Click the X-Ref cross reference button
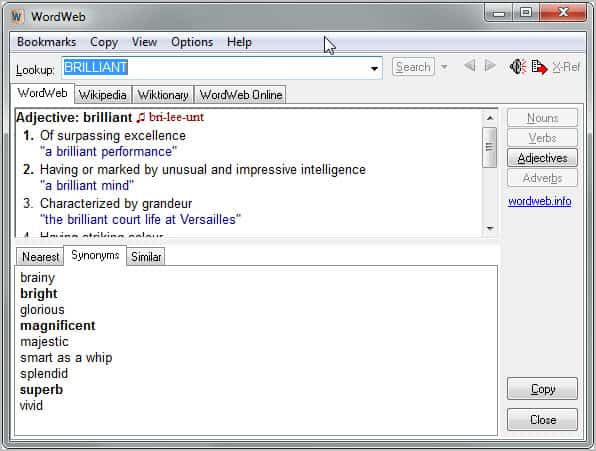This screenshot has height=451, width=596. [566, 67]
